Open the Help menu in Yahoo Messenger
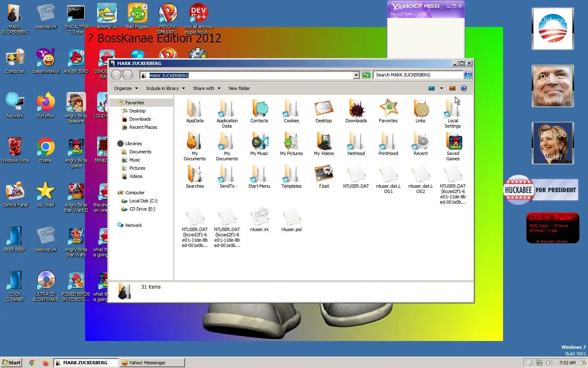Viewport: 588px width, 368px height. (422, 14)
